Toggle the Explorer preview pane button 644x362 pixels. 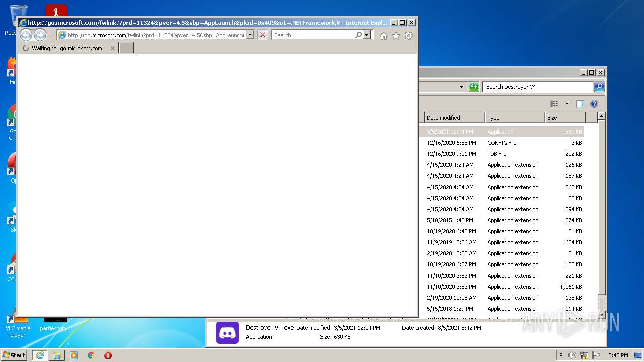coord(580,104)
